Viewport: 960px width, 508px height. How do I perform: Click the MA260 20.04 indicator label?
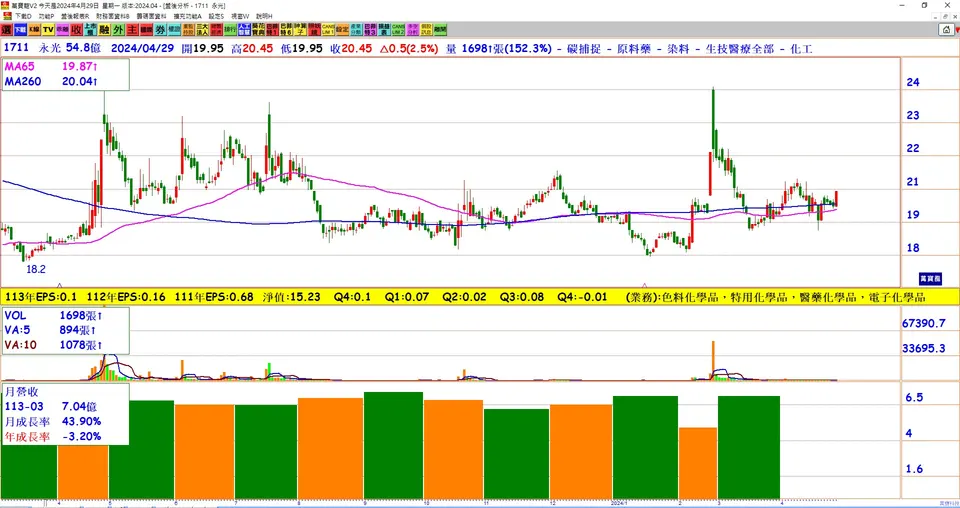(51, 81)
